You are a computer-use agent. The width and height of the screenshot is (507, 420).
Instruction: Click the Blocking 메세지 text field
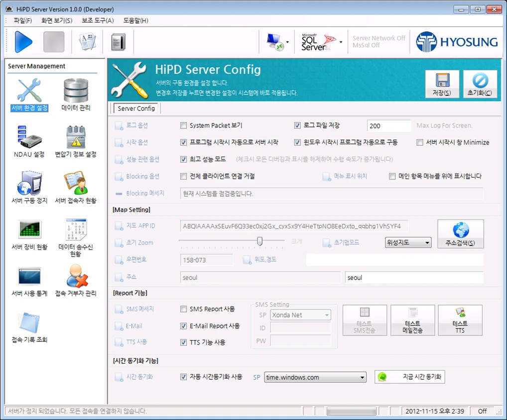click(331, 194)
